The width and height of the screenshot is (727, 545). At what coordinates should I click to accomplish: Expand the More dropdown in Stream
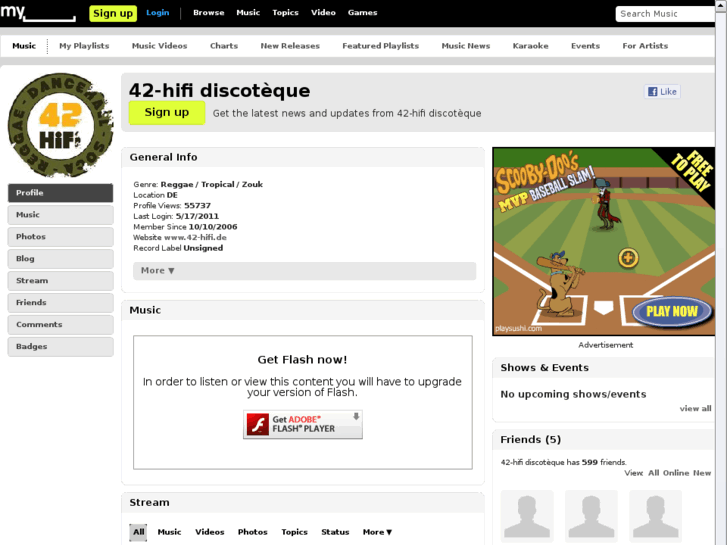click(x=377, y=532)
